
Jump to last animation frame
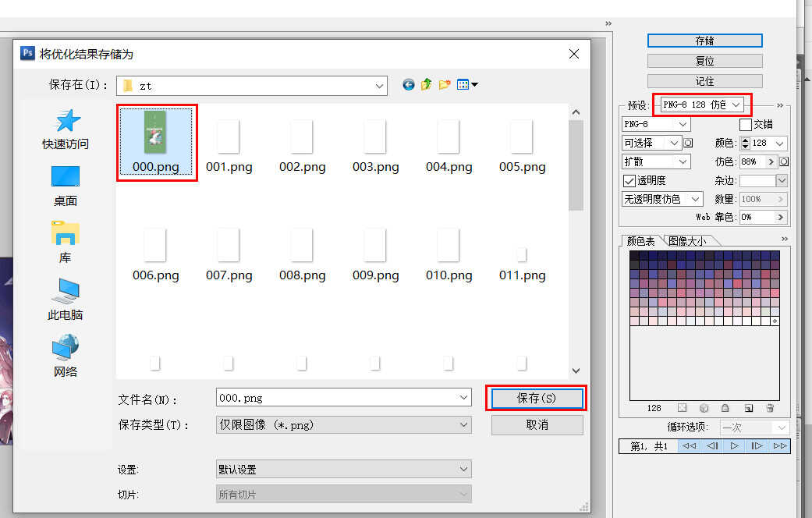coord(779,446)
